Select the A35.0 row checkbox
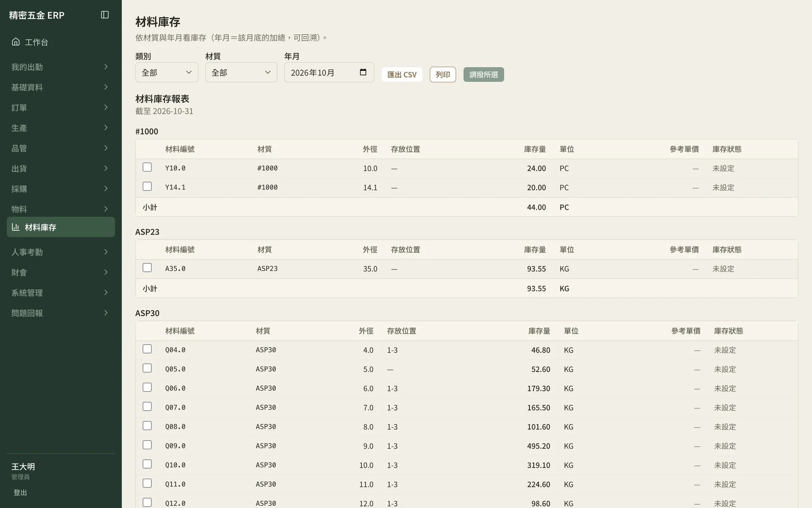Screen dimensions: 812x508 [147, 268]
